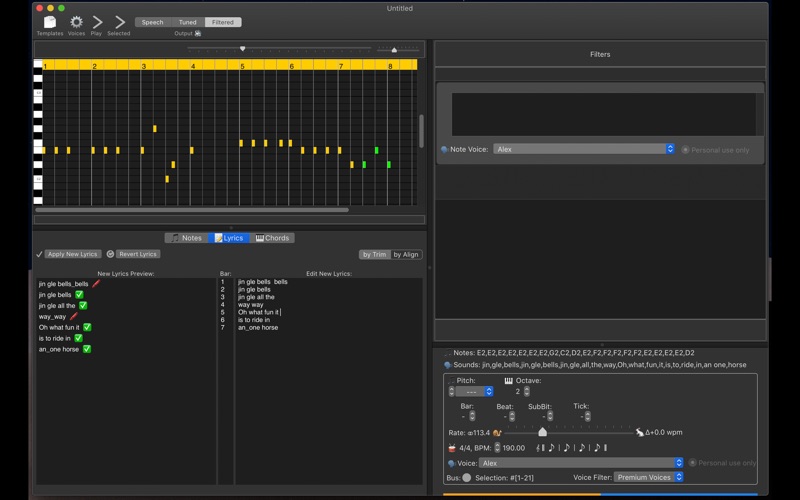Toggle Personal use only beside Voice

(x=692, y=463)
